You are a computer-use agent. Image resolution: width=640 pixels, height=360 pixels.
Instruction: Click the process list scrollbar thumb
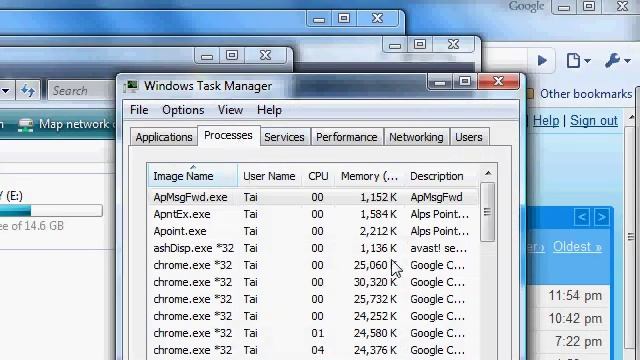pos(487,212)
